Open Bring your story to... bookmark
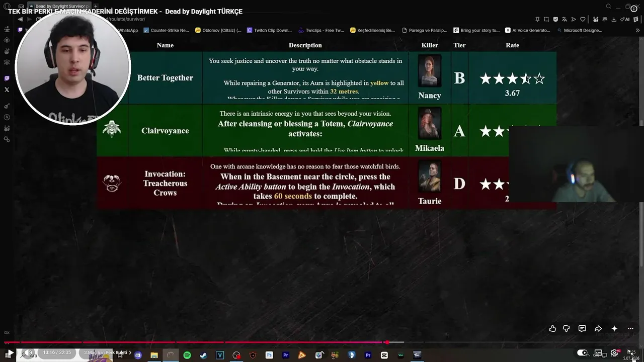The width and height of the screenshot is (644, 362). point(476,30)
